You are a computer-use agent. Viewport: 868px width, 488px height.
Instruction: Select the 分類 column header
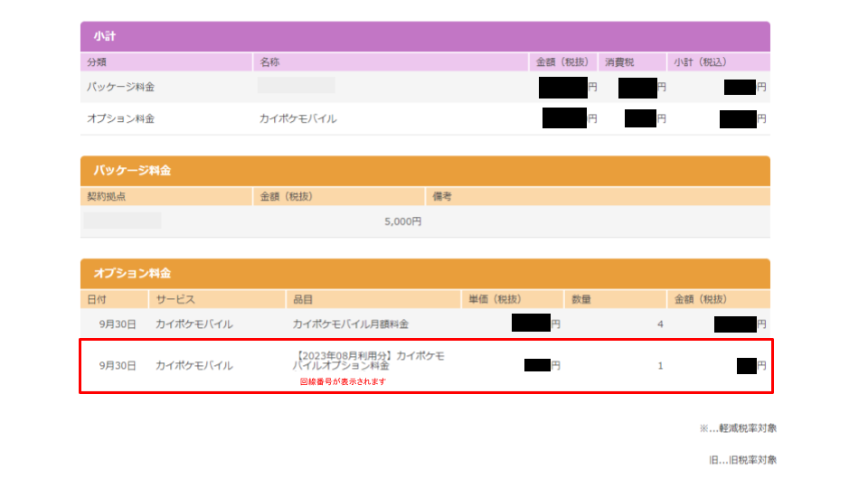(x=166, y=62)
